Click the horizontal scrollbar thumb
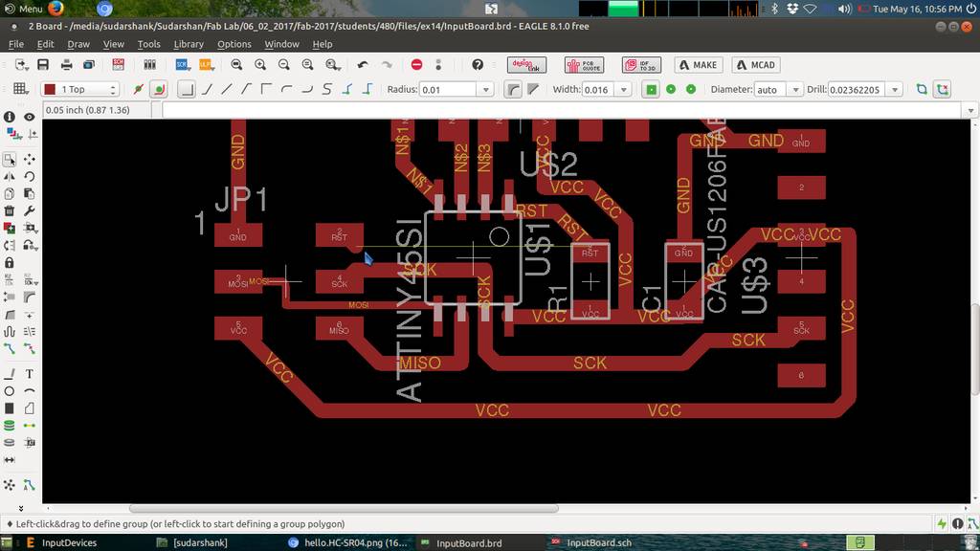 click(344, 509)
